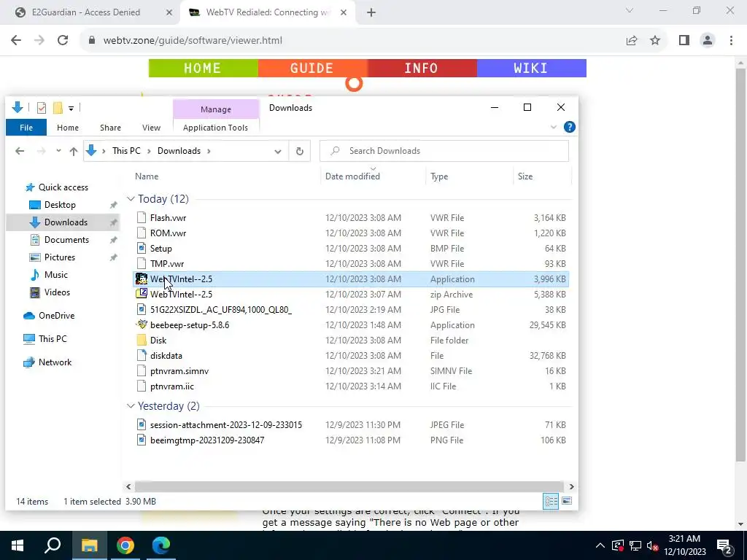Click the Share this page icon in Chrome
This screenshot has height=560, width=747.
(x=632, y=41)
